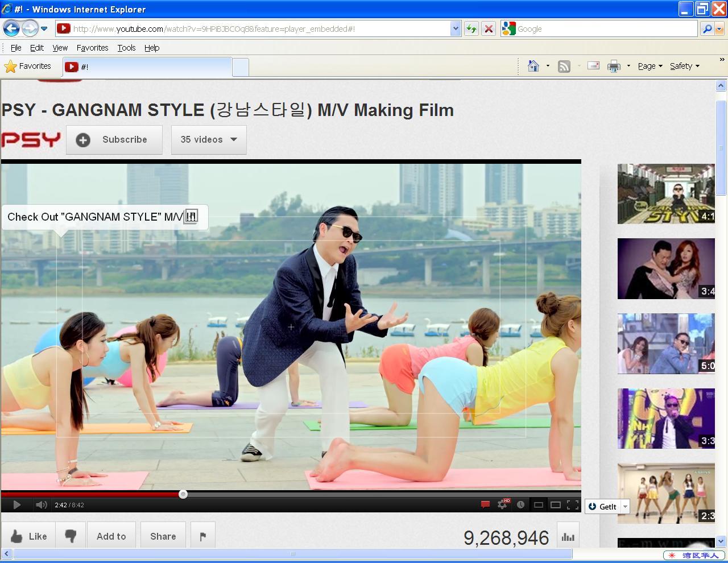Show video statistics chart

(568, 536)
